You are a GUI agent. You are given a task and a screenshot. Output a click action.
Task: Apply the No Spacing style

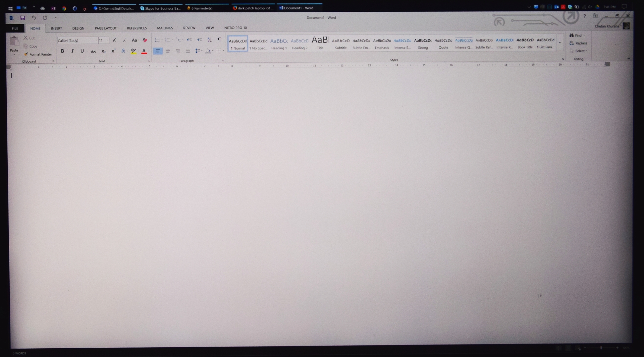(258, 44)
